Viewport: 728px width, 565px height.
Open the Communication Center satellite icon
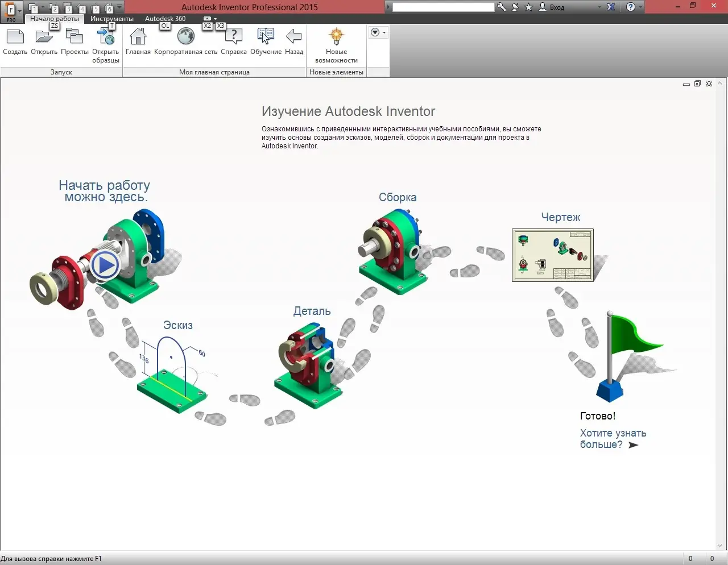515,7
